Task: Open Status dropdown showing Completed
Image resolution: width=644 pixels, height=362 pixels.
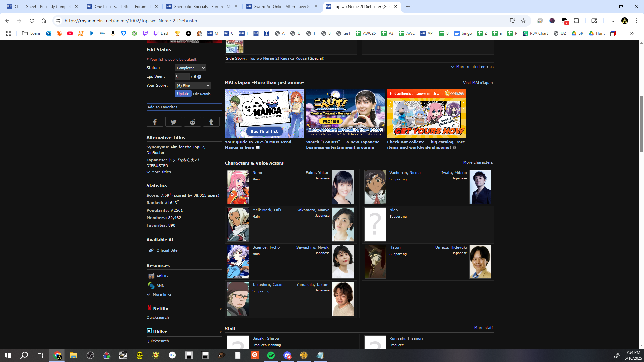Action: [190, 68]
